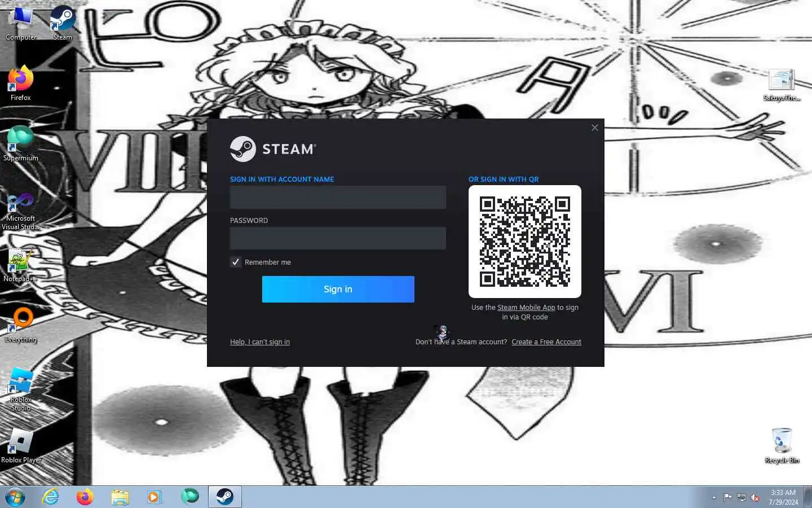This screenshot has width=812, height=508.
Task: Click the Action Center flag tray icon
Action: (x=728, y=497)
